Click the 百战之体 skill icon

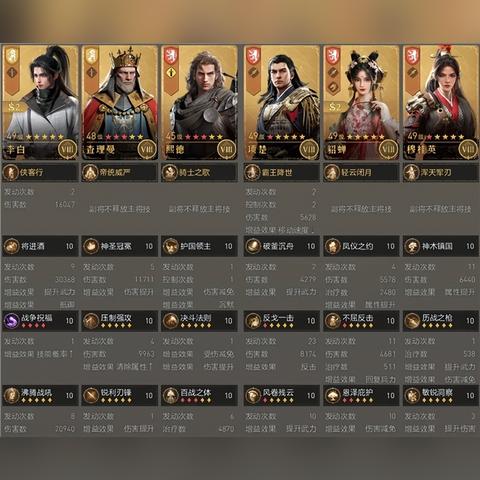point(170,395)
